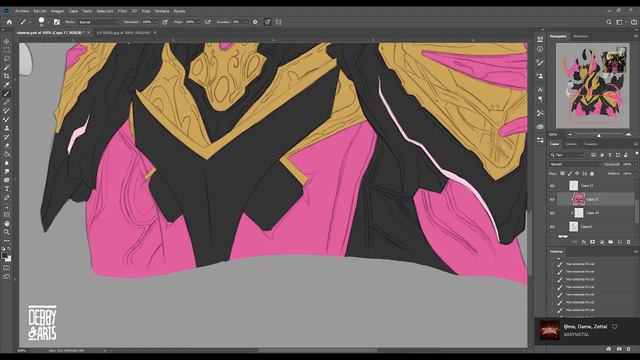Switch to the Canales tab
This screenshot has height=360, width=640.
pyautogui.click(x=571, y=144)
